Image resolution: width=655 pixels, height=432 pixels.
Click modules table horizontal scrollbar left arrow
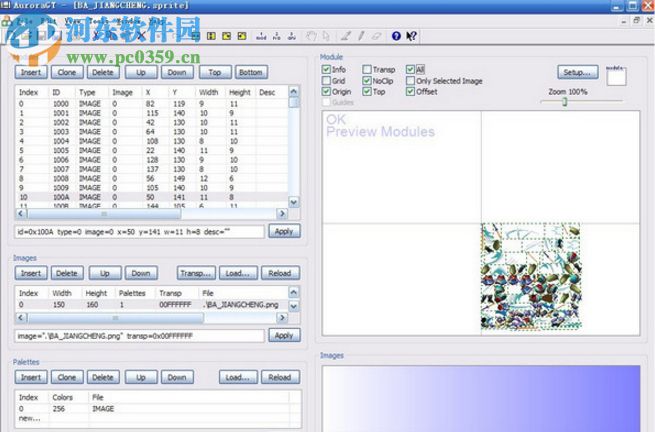click(21, 213)
